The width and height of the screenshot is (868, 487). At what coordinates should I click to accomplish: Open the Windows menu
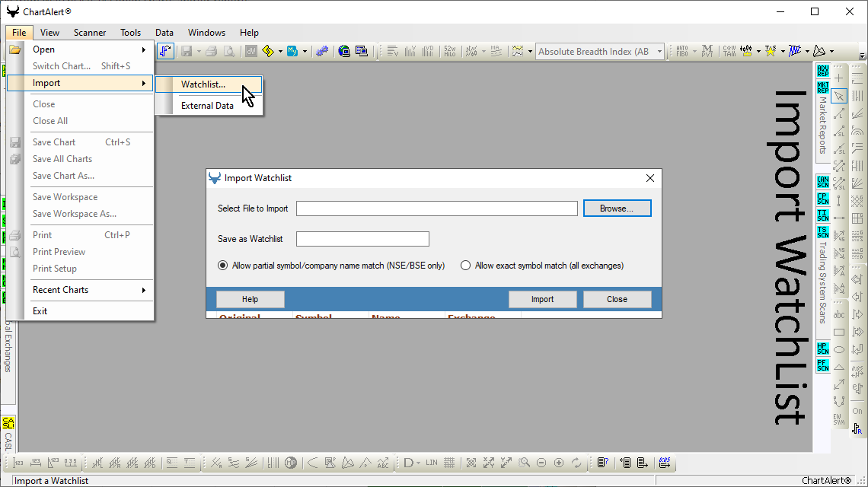click(206, 33)
